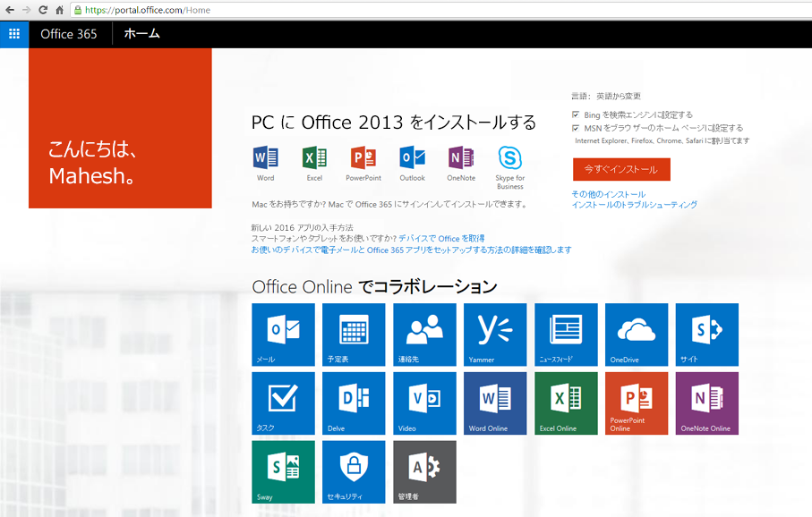Open the 予定表 calendar tile
812x517 pixels.
tap(354, 335)
